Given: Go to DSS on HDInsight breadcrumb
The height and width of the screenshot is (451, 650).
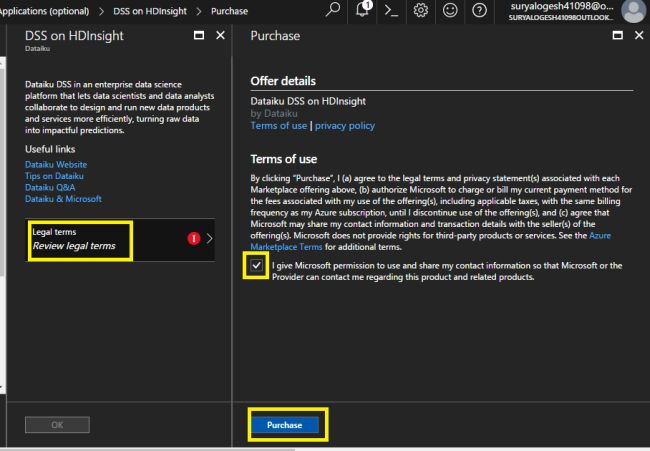Looking at the screenshot, I should coord(150,11).
